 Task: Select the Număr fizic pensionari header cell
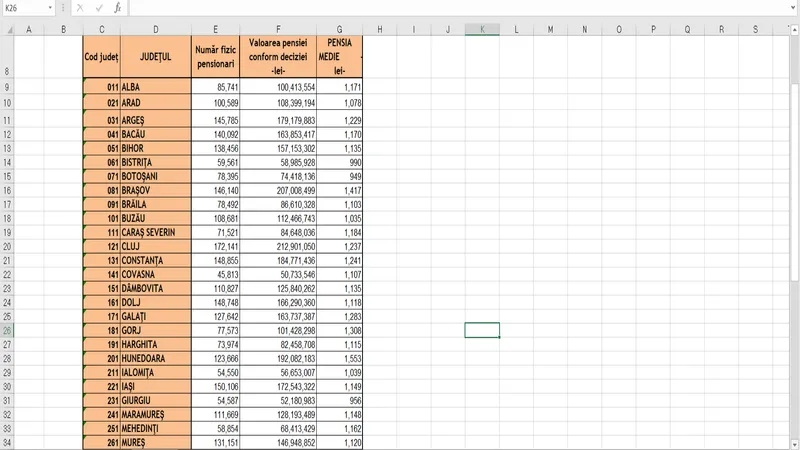215,57
